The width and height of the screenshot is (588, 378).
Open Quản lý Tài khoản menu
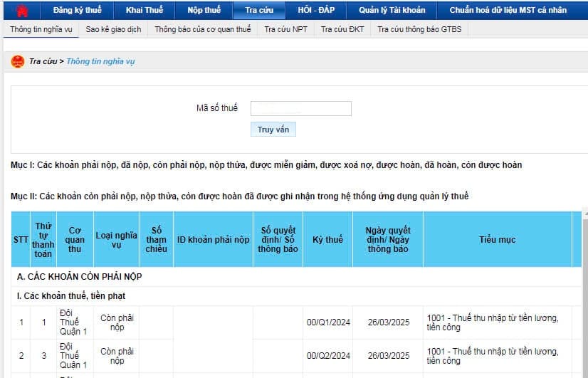click(x=392, y=10)
